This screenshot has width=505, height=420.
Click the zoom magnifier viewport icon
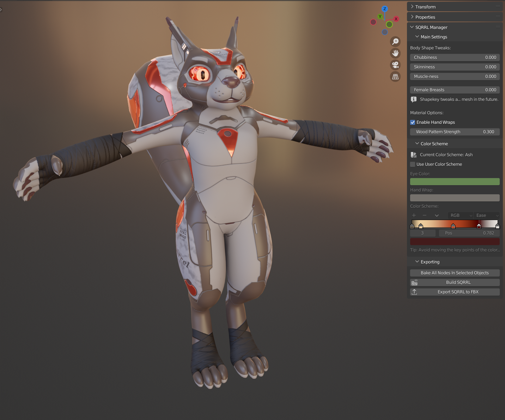[395, 42]
